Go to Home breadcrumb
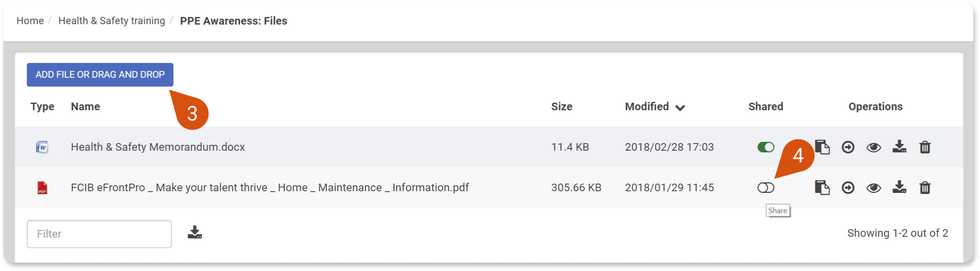Screen dimensions: 980x271 [x=30, y=21]
